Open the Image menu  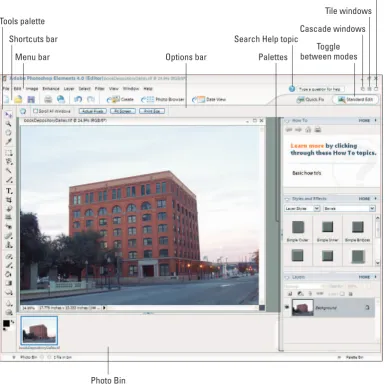(32, 89)
